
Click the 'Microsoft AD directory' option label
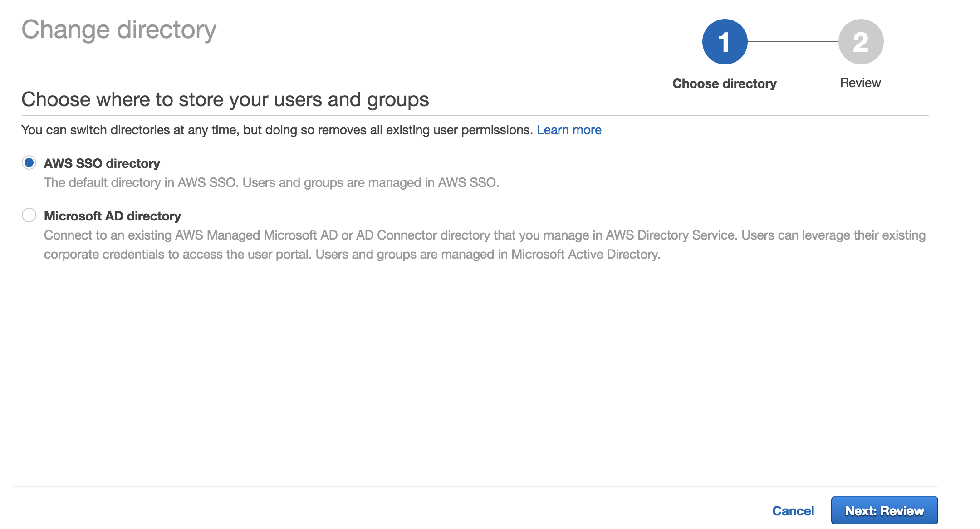112,216
